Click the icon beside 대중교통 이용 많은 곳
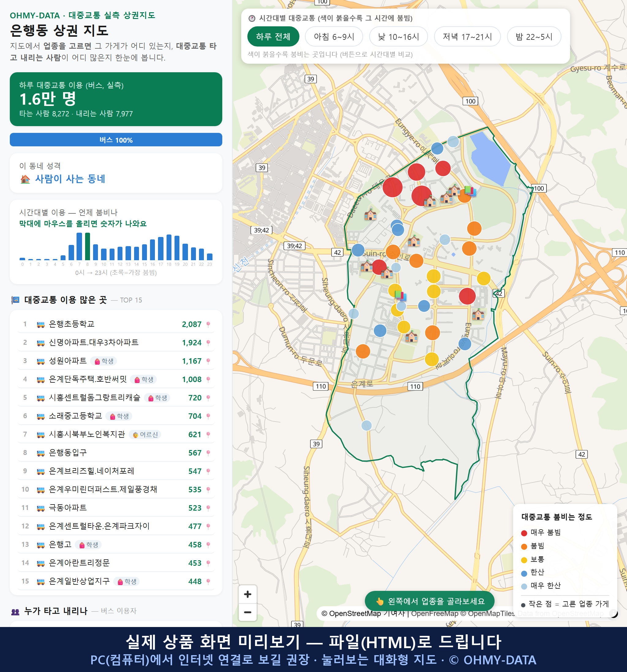Viewport: 627px width, 672px height. (15, 300)
